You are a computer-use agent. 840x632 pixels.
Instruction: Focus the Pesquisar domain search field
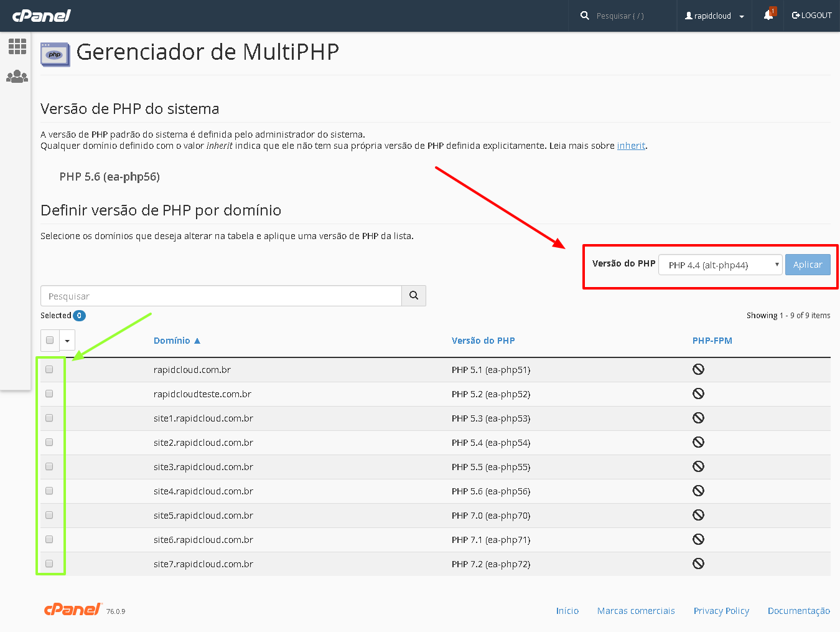221,296
